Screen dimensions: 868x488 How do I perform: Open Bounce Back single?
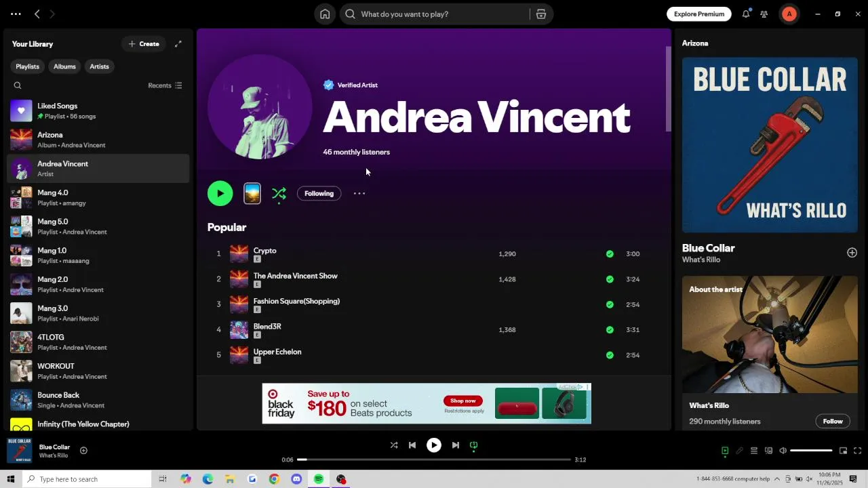(x=98, y=400)
